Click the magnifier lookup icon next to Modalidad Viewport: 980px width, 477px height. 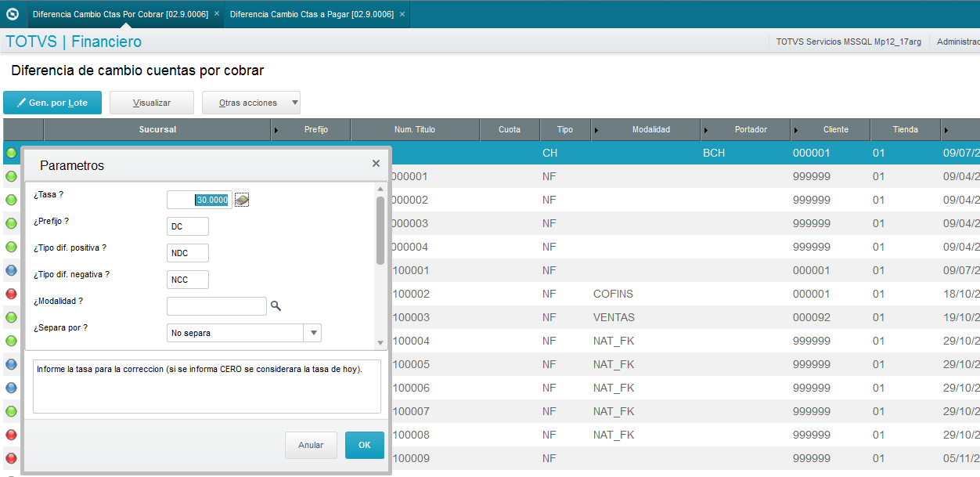pyautogui.click(x=276, y=306)
